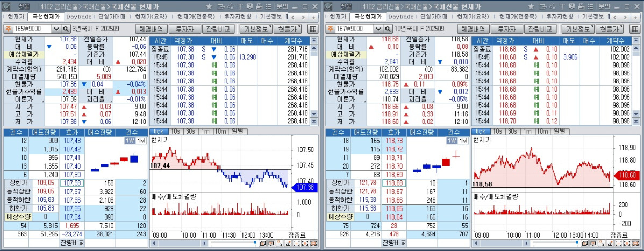644x251 pixels.
Task: Select 10s chart tab in 3-year window
Action: (176, 131)
